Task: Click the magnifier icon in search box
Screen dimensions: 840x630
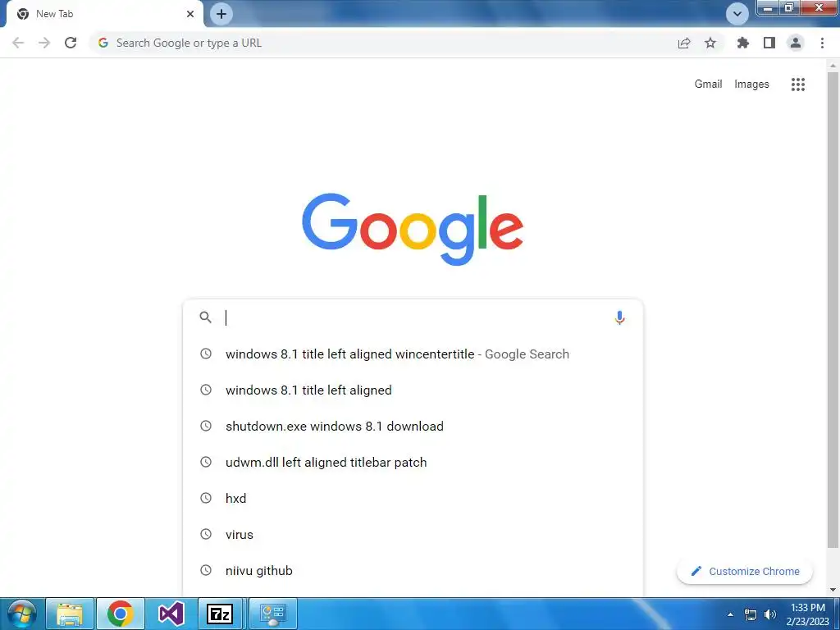Action: [205, 317]
